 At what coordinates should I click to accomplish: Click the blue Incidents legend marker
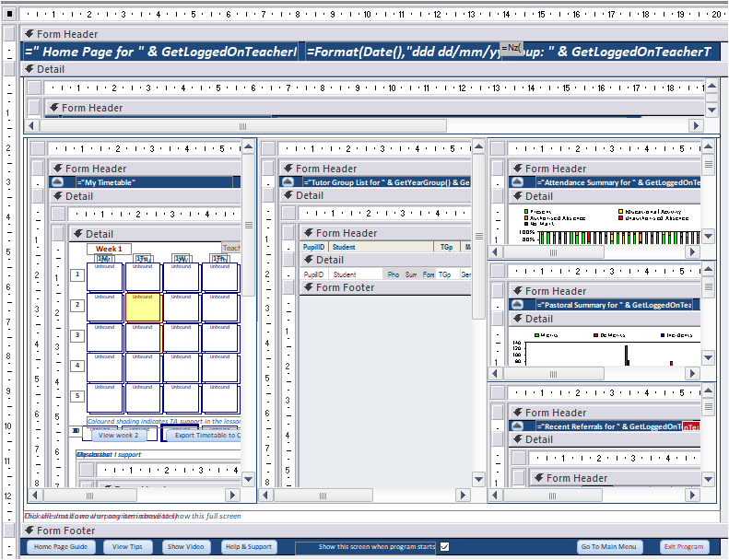663,335
